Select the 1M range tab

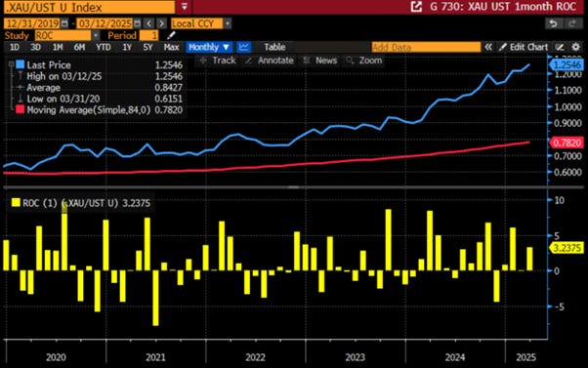(58, 47)
